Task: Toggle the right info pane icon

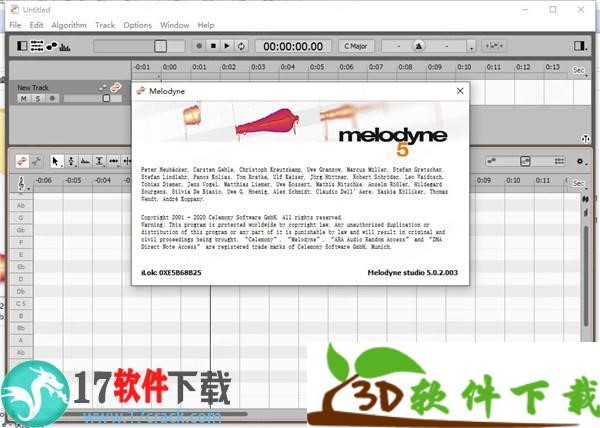Action: pyautogui.click(x=580, y=46)
